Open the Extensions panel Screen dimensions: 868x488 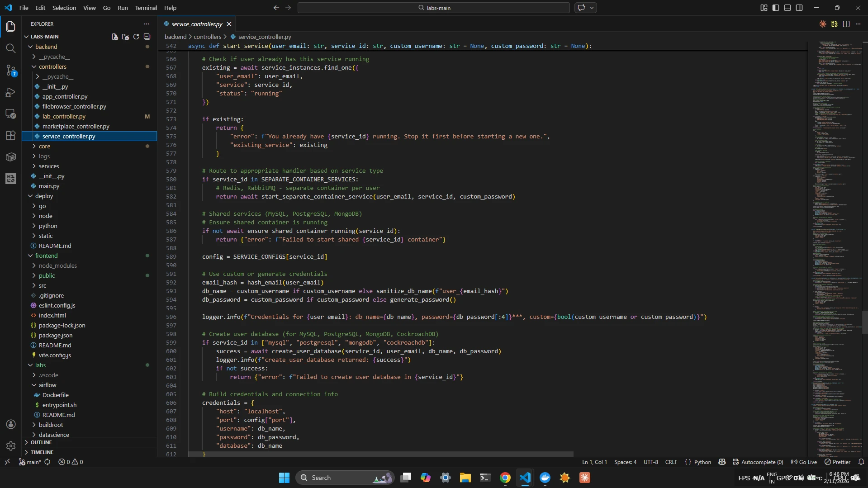[x=11, y=135]
